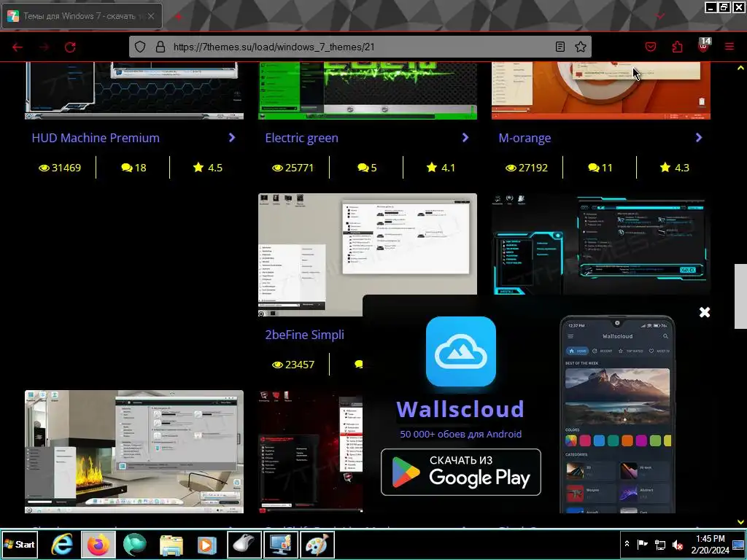
Task: Open the cyan sci-fi theme thumbnail
Action: click(601, 244)
